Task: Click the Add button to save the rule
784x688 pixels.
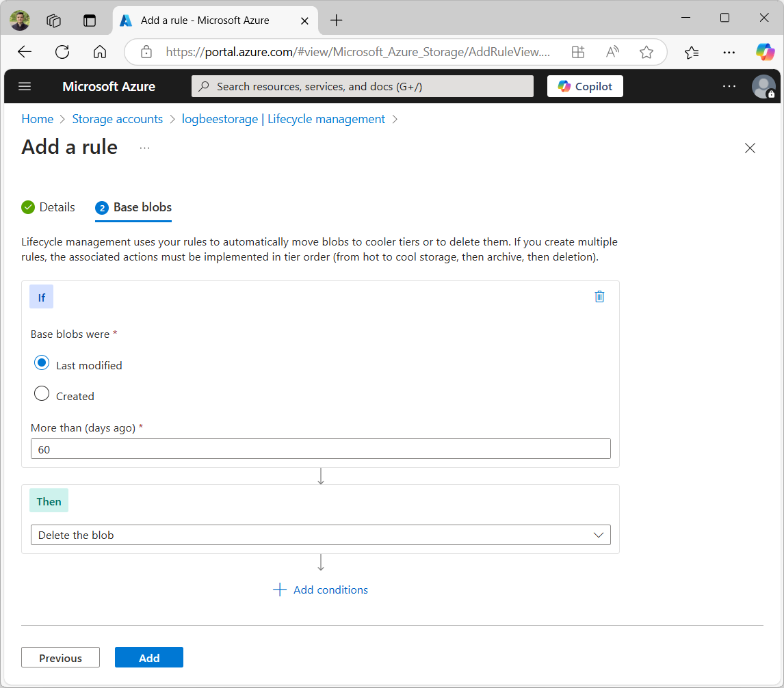Action: [148, 657]
